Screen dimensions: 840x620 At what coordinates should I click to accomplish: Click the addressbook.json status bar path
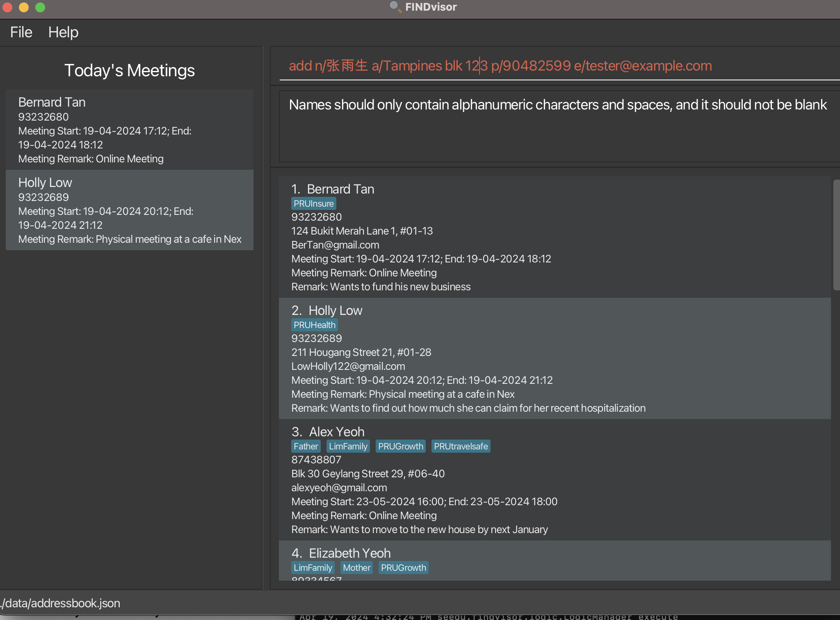coord(61,603)
